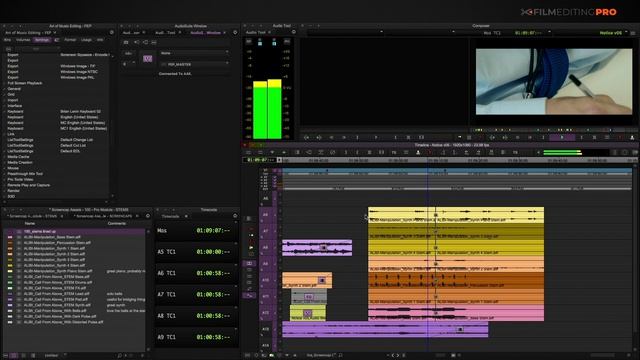Open the AudioSuite plug-in selection dropdown showing None
This screenshot has height=360, width=640.
[x=194, y=53]
